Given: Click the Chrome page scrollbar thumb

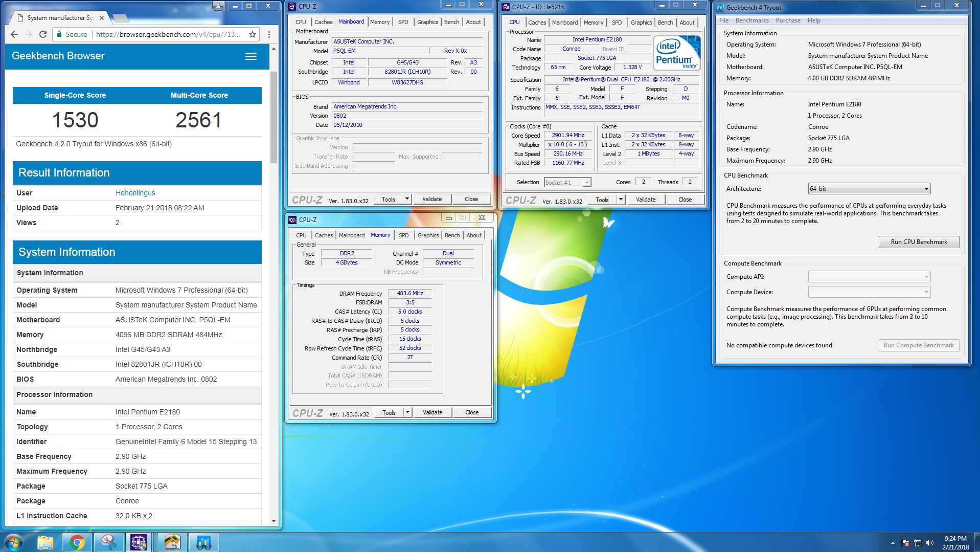Looking at the screenshot, I should coord(274,118).
